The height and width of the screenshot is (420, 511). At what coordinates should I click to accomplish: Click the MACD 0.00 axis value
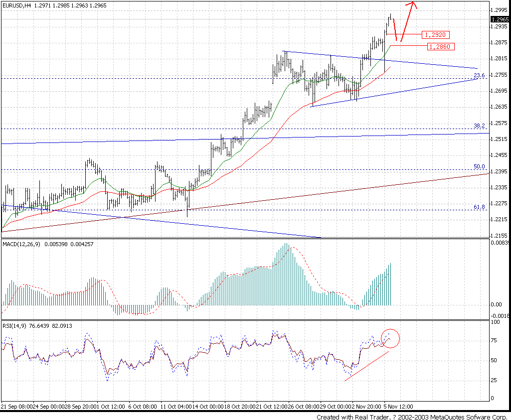pyautogui.click(x=497, y=304)
